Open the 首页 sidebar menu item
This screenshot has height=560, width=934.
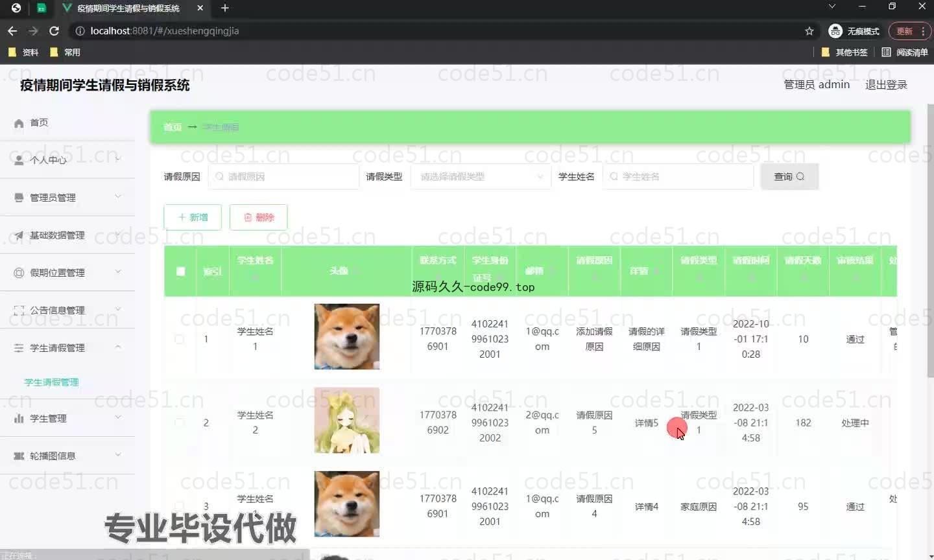point(67,122)
